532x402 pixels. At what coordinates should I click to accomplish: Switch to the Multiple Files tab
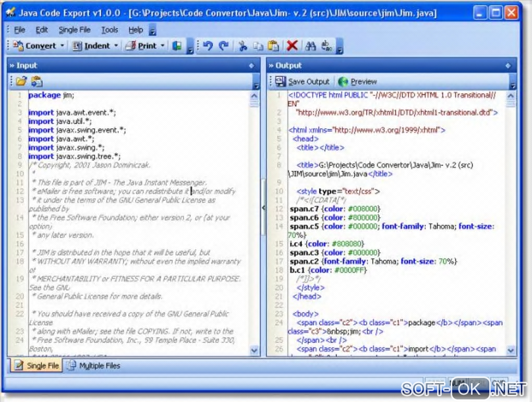tap(93, 366)
